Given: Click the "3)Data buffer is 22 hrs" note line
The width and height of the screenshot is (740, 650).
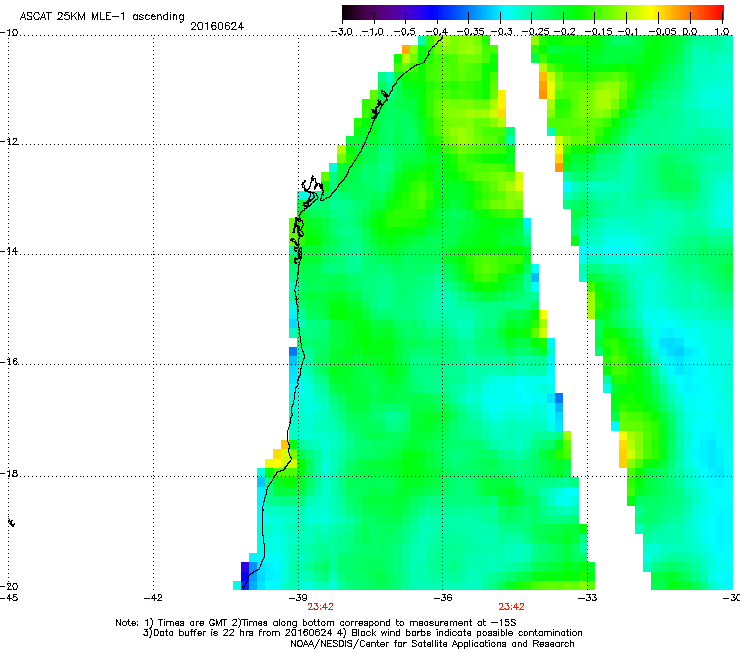Looking at the screenshot, I should pyautogui.click(x=362, y=633).
